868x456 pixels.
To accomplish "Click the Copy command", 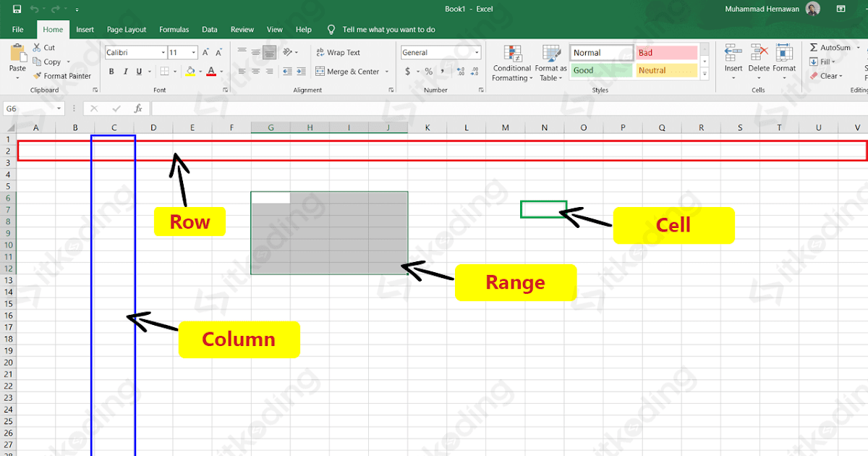I will click(49, 62).
